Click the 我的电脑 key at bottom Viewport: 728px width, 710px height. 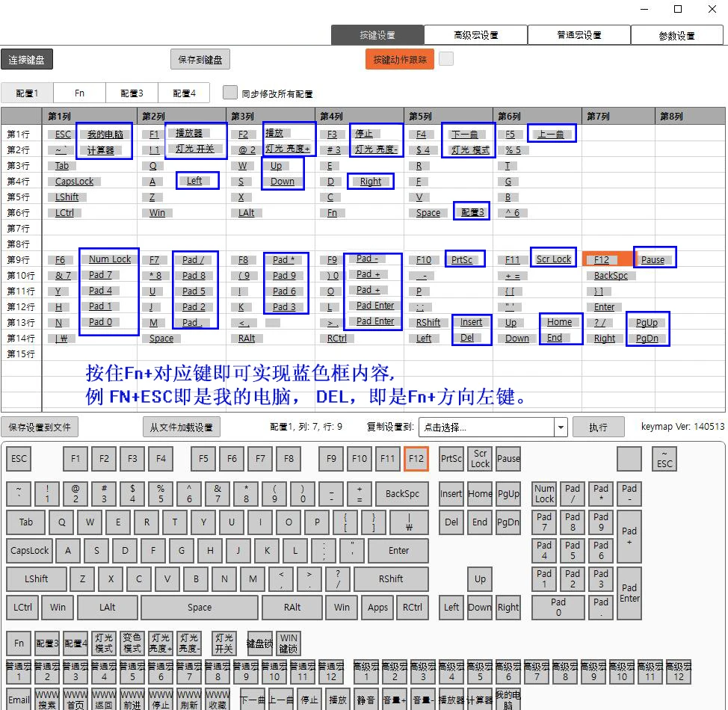[508, 700]
